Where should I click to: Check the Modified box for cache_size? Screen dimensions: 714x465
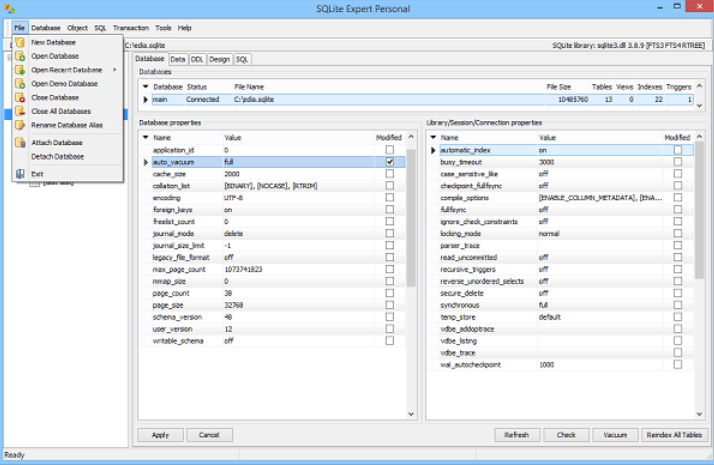(389, 173)
